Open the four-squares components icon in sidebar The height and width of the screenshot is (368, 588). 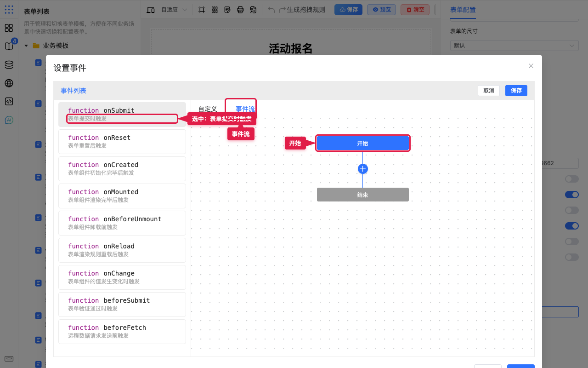coord(9,28)
